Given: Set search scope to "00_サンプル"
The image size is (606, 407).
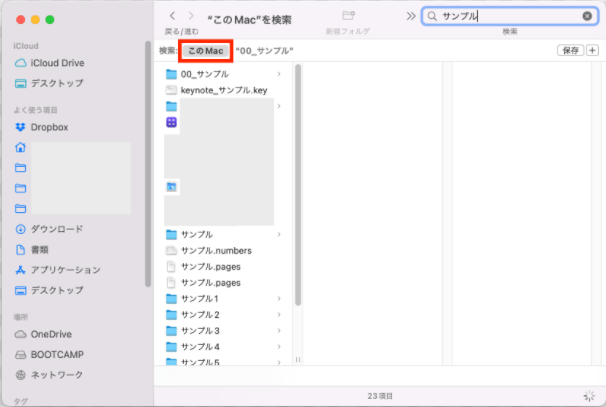Looking at the screenshot, I should click(264, 51).
